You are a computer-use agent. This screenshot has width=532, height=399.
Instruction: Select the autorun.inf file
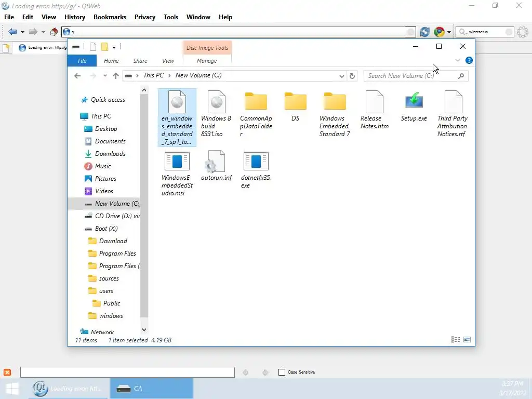(217, 166)
